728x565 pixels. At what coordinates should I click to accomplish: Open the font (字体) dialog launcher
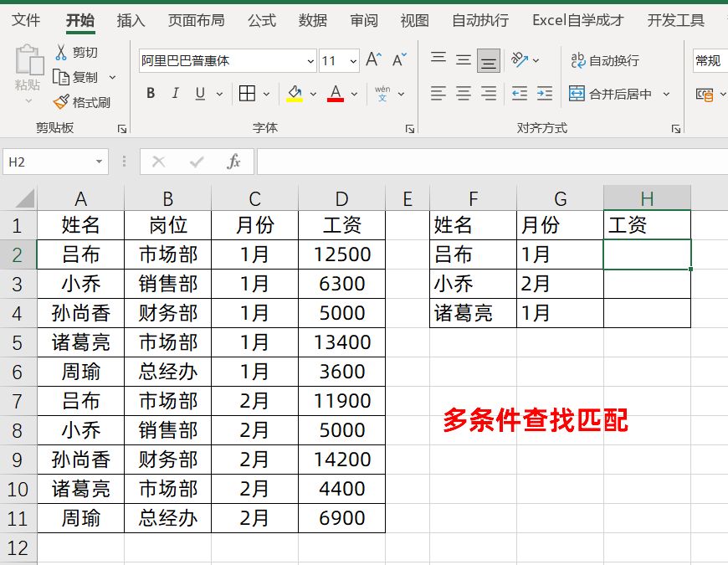pyautogui.click(x=409, y=129)
